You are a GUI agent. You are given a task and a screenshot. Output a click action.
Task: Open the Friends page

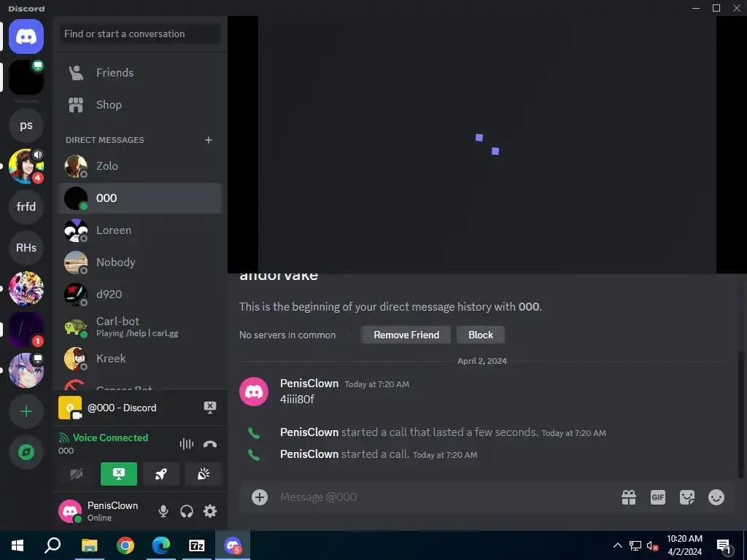pyautogui.click(x=140, y=73)
